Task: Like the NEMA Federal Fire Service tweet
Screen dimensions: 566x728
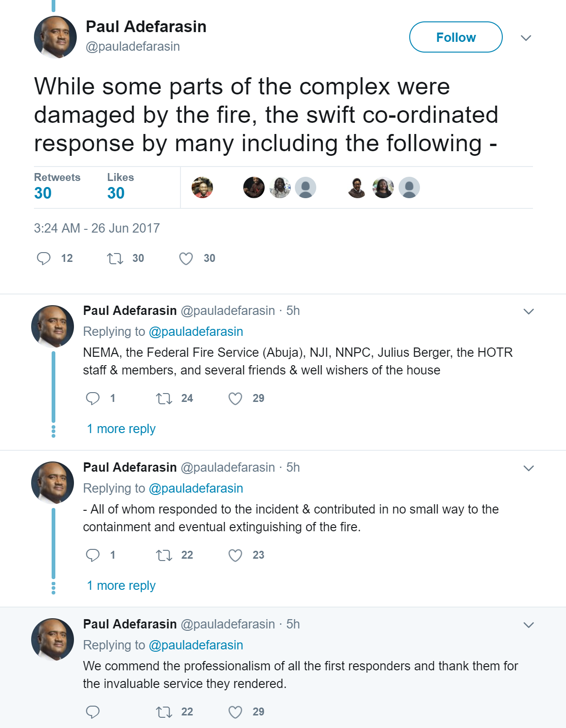Action: 235,398
